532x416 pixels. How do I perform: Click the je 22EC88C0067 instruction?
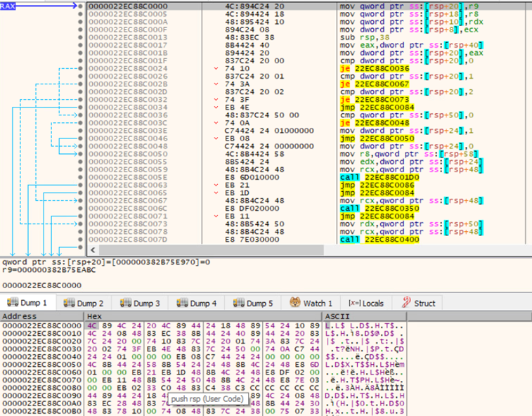coord(369,84)
